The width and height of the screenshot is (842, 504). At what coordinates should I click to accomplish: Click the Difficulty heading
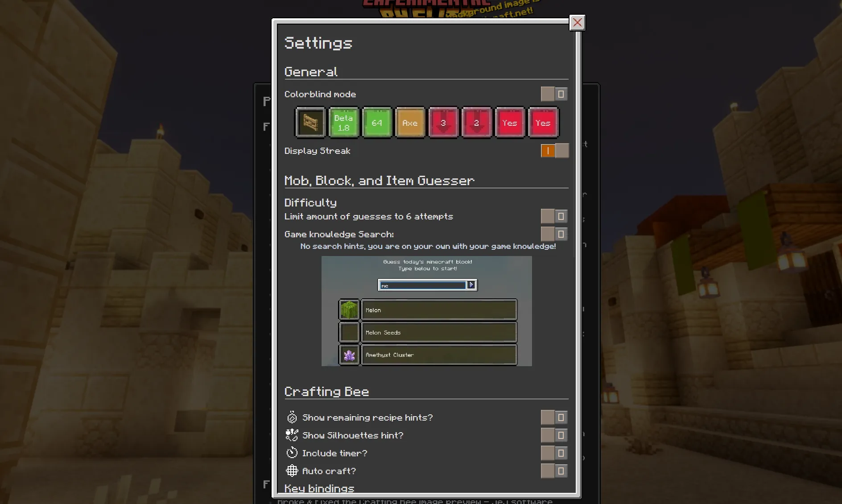point(311,203)
